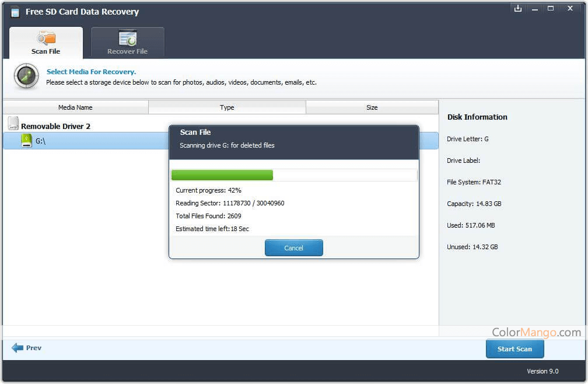Screen dimensions: 588x384
Task: Click 'Total Files Found: 2609' text
Action: (x=208, y=216)
